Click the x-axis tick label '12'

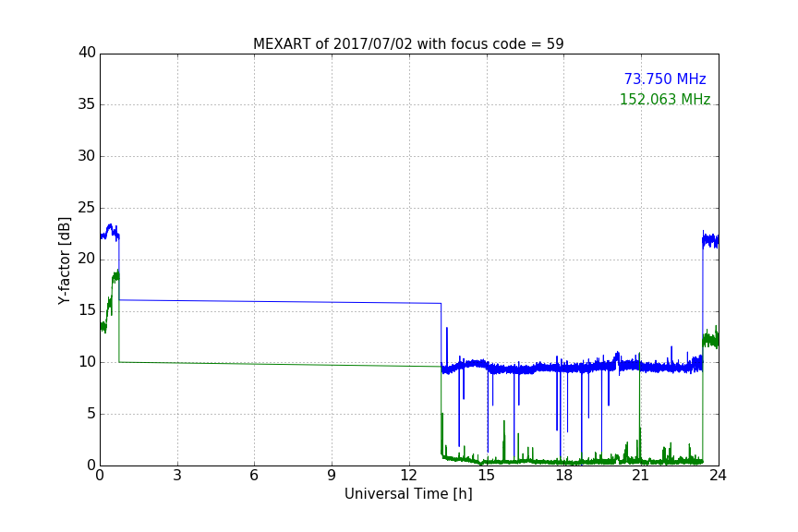pos(408,476)
